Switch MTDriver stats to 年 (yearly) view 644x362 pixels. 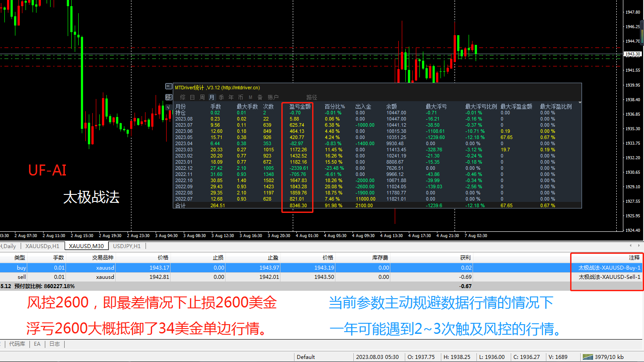point(231,97)
